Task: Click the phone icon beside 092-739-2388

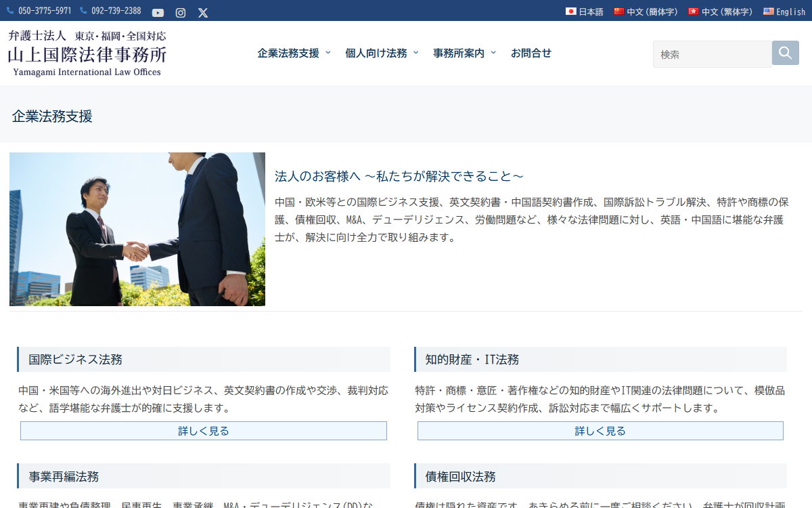Action: pos(83,11)
